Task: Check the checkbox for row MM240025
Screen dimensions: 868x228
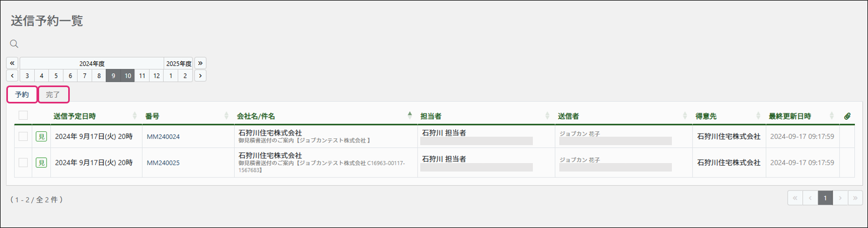Action: (x=23, y=163)
